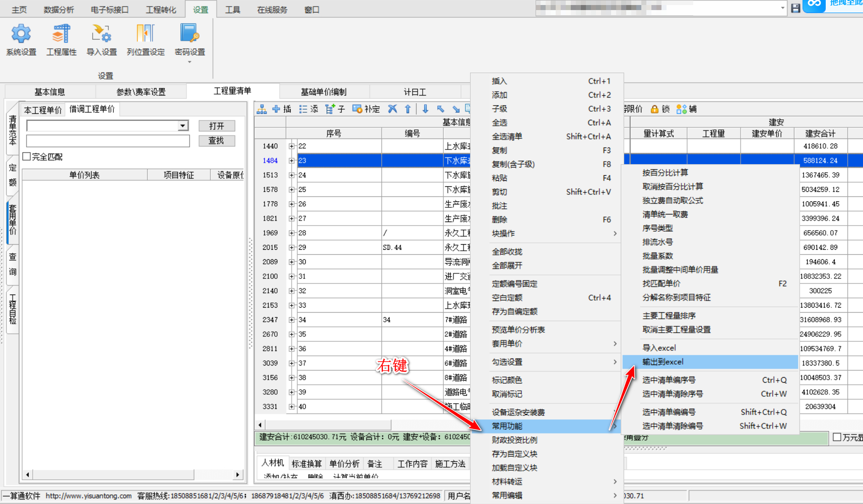Open 列位置设定 icon

pos(145,34)
